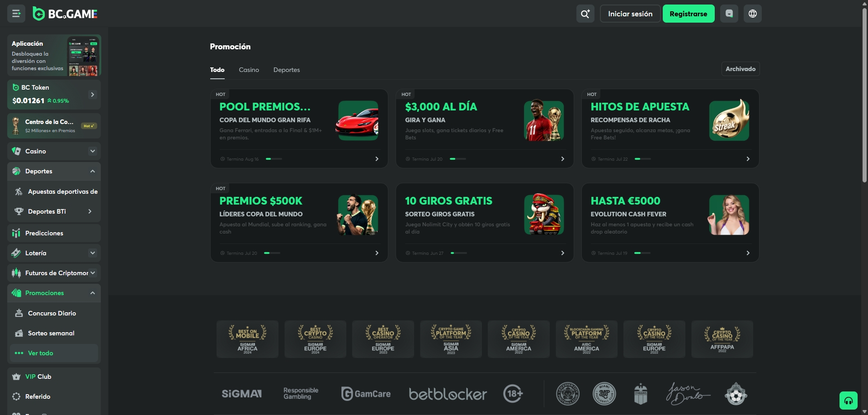
Task: Click the $3,000 AL DÍA progress bar
Action: (x=458, y=159)
